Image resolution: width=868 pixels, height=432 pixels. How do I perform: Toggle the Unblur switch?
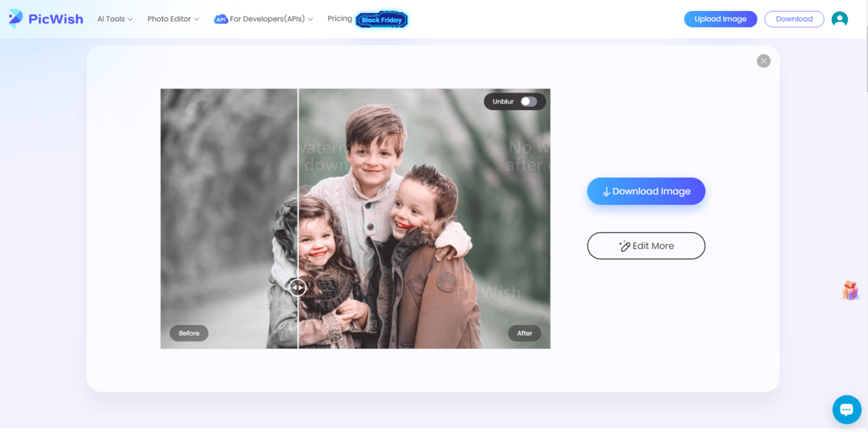coord(529,102)
